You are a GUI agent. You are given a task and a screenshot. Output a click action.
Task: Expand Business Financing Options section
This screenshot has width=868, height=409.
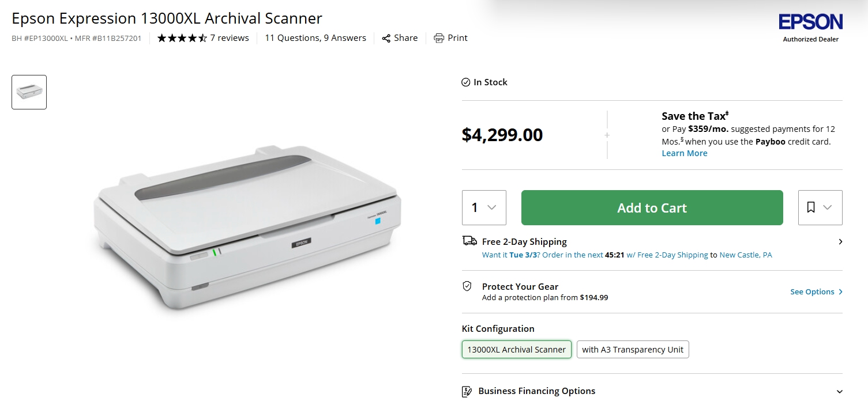coord(839,392)
